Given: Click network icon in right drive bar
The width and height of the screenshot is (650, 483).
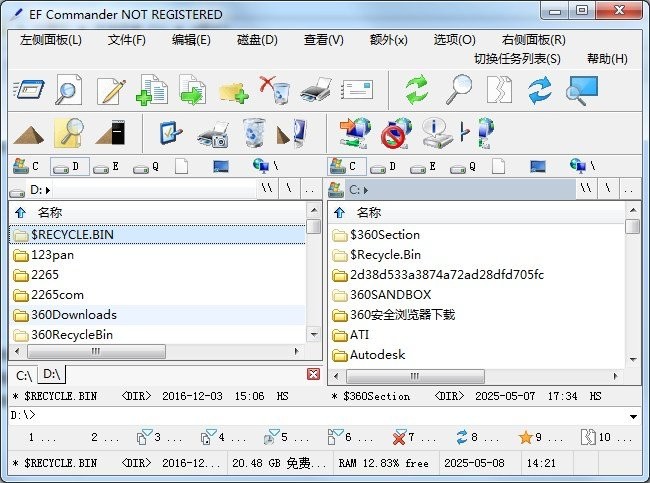Looking at the screenshot, I should (582, 166).
